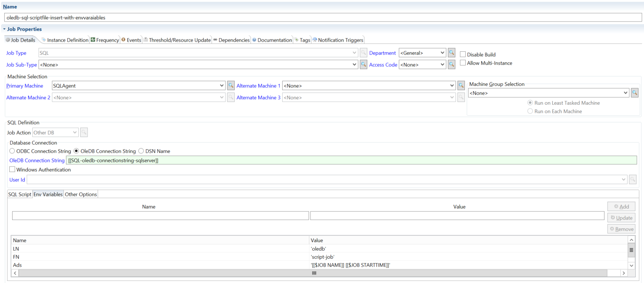Viewport: 644px width, 283px height.
Task: Click the Primary Machine label link
Action: pos(25,86)
